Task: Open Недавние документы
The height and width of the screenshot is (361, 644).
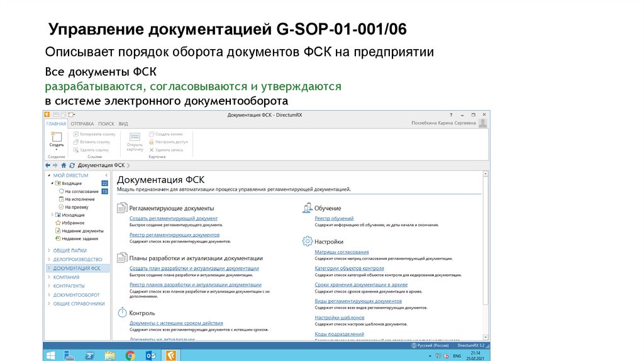Action: pyautogui.click(x=80, y=231)
